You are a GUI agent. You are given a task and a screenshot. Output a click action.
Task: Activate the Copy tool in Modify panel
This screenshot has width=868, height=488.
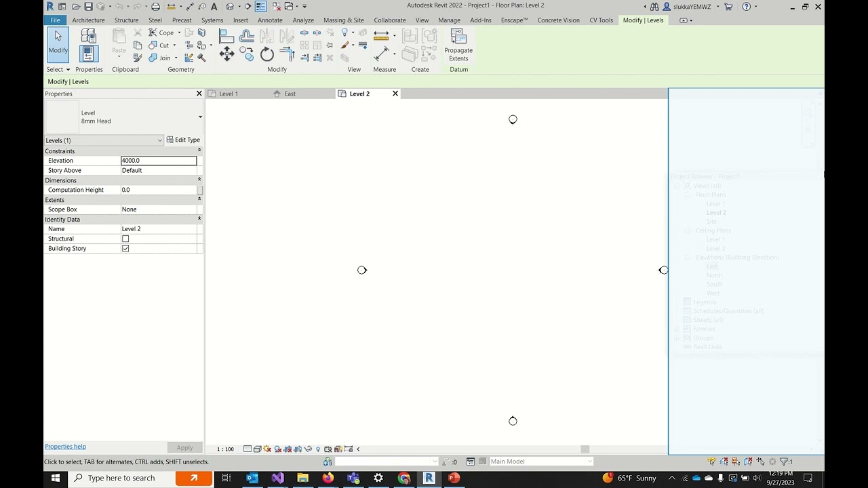(247, 54)
